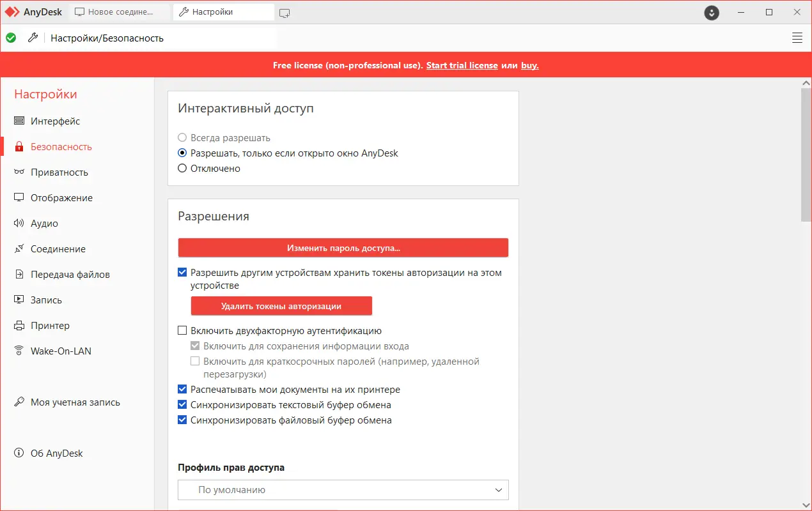Screen dimensions: 812x511
Task: Toggle 'Синхронизировать текстовый буфер обмена' checkbox
Action: (182, 404)
